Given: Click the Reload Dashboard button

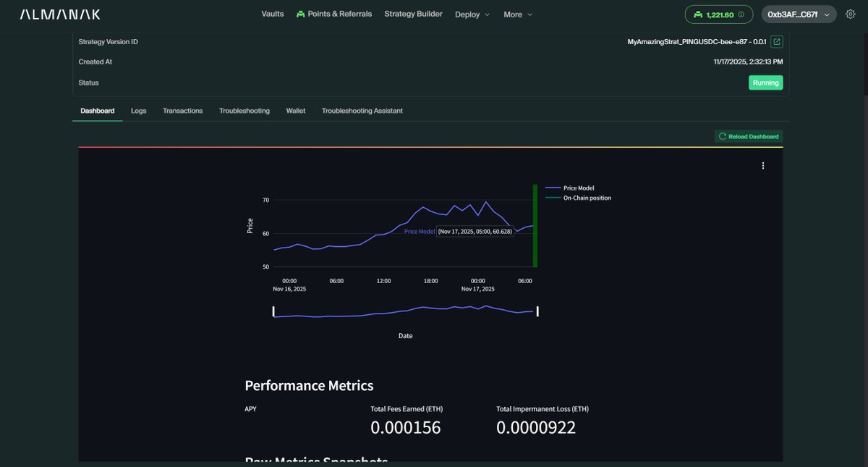Looking at the screenshot, I should click(749, 136).
